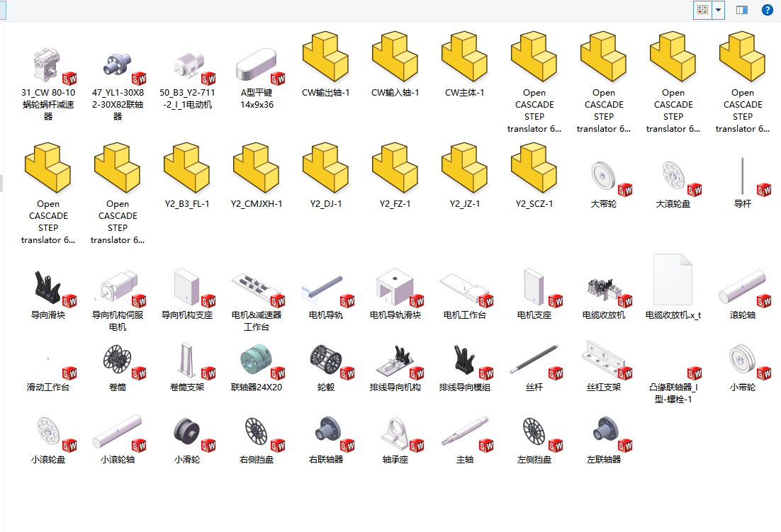Image resolution: width=781 pixels, height=532 pixels.
Task: Select the 左侧挡盘 part file
Action: coord(534,433)
